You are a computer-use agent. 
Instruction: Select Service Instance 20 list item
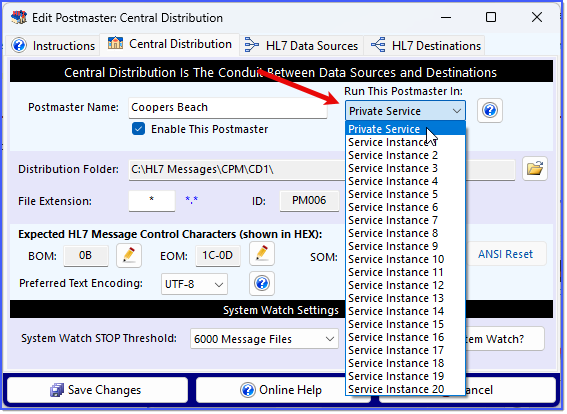[405, 389]
